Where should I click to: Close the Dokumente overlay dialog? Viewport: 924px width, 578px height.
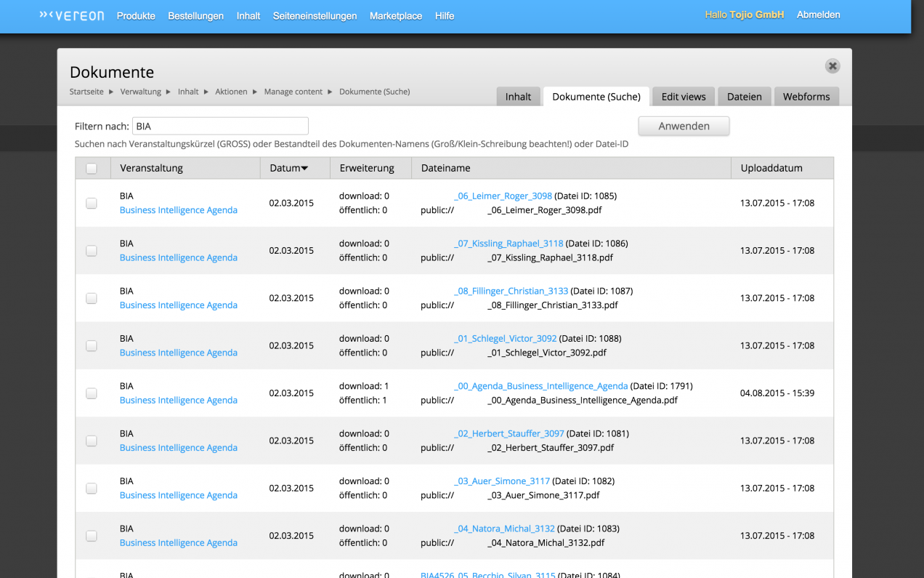[x=832, y=66]
